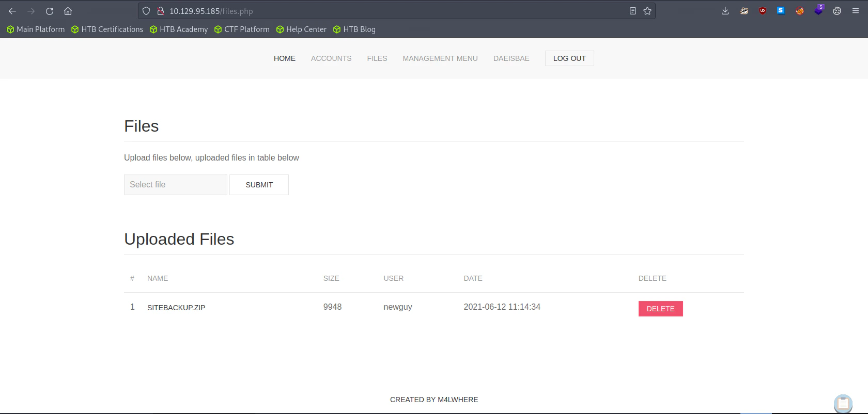The height and width of the screenshot is (414, 868).
Task: Click the text 'Upload files below, uploaded files in table below'
Action: click(211, 158)
